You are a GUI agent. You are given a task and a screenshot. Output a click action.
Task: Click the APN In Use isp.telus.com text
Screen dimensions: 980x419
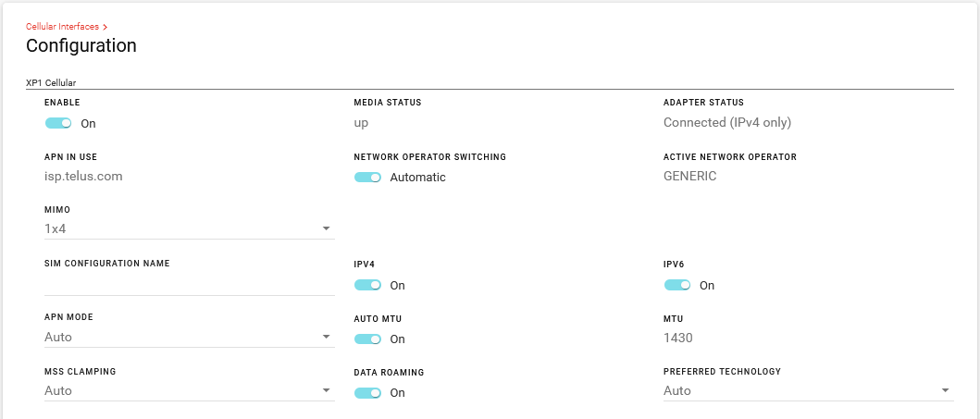[83, 176]
